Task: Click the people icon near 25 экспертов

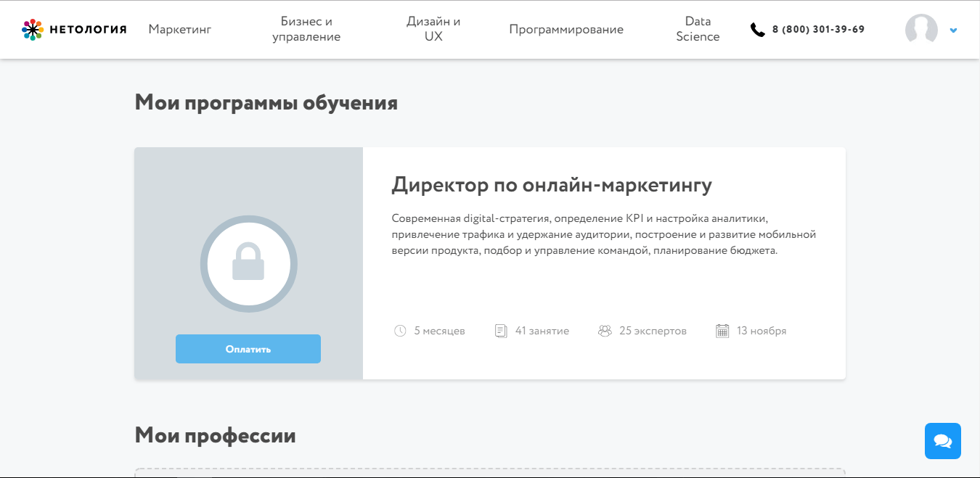Action: (x=605, y=331)
